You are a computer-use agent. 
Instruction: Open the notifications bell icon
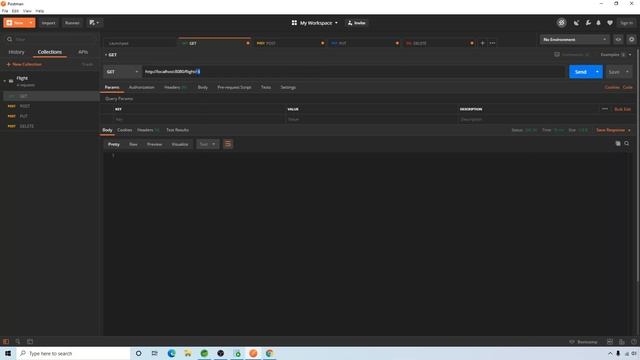598,23
